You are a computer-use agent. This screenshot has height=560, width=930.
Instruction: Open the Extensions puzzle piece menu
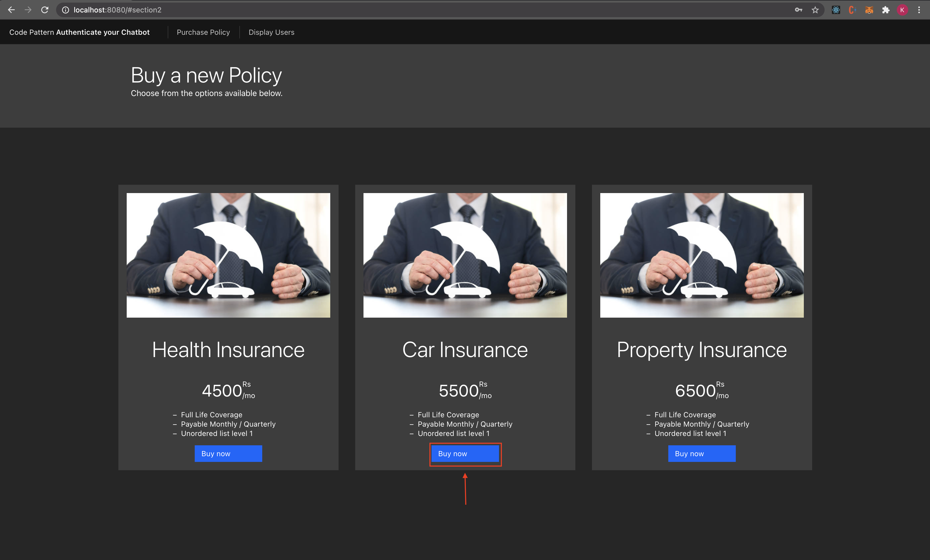click(885, 10)
